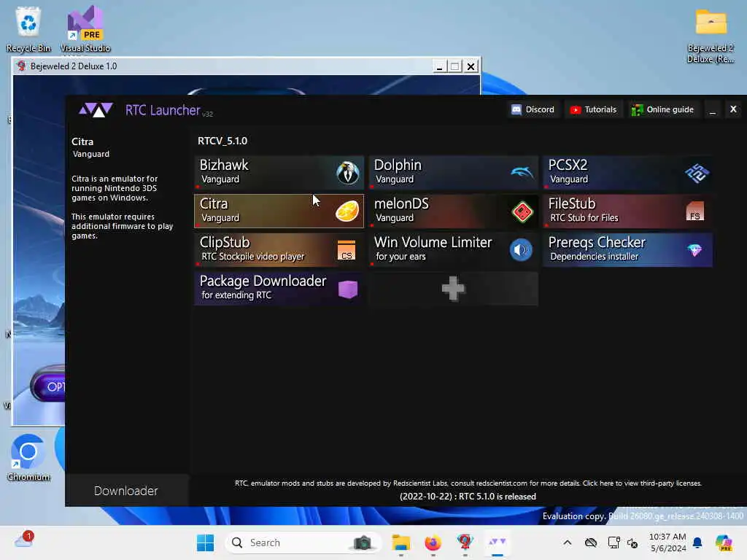Open Firefox from the taskbar

(433, 542)
